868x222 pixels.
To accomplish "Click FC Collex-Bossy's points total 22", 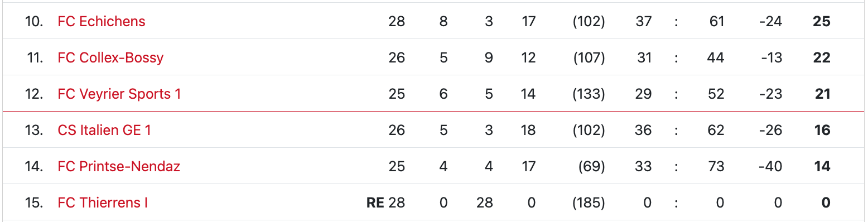I will tap(822, 57).
